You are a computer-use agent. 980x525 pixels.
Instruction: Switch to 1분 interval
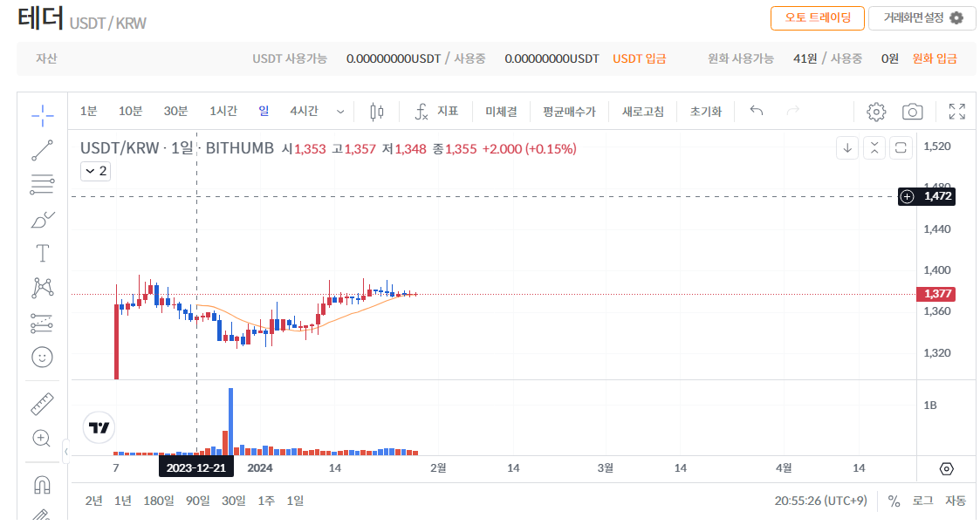point(89,111)
